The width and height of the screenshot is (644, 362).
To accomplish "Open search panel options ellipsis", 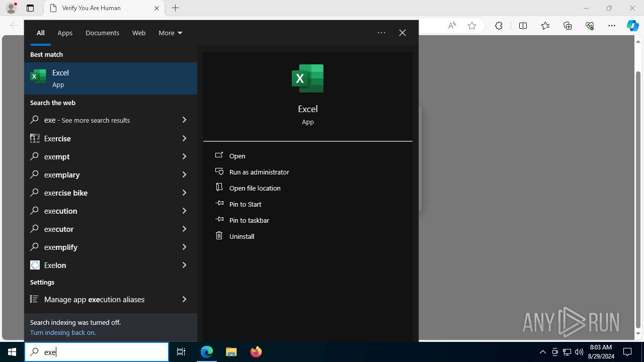I will click(381, 33).
